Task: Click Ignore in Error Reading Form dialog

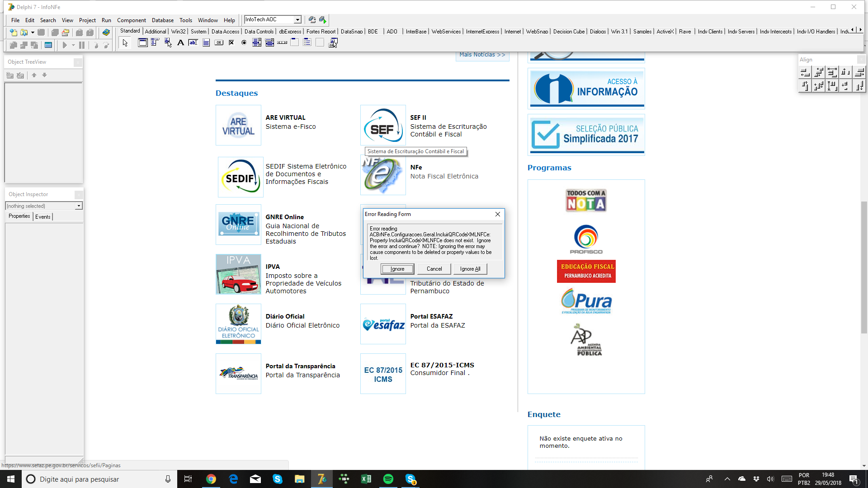Action: point(397,269)
